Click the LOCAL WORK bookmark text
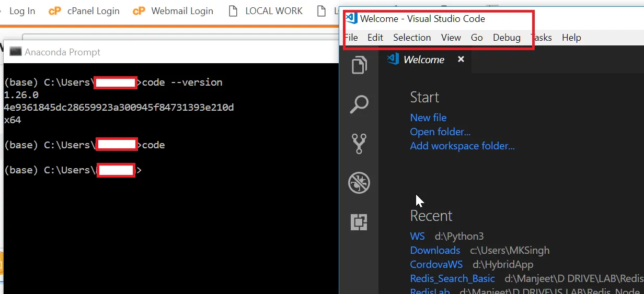The image size is (644, 294). tap(273, 10)
